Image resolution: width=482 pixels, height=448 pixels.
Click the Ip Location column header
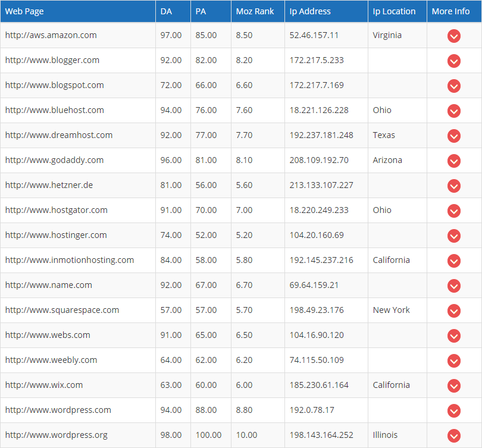[398, 11]
